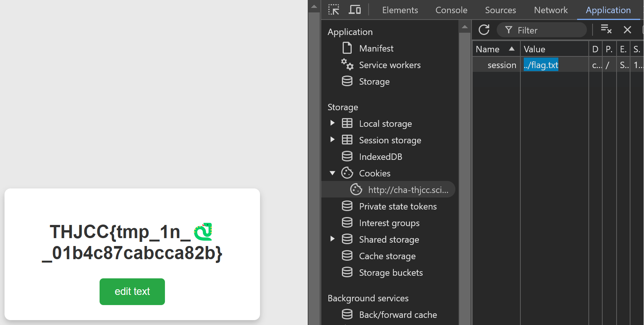Select the cha-thjcc cookie origin
Viewport: 644px width, 325px height.
(x=408, y=190)
